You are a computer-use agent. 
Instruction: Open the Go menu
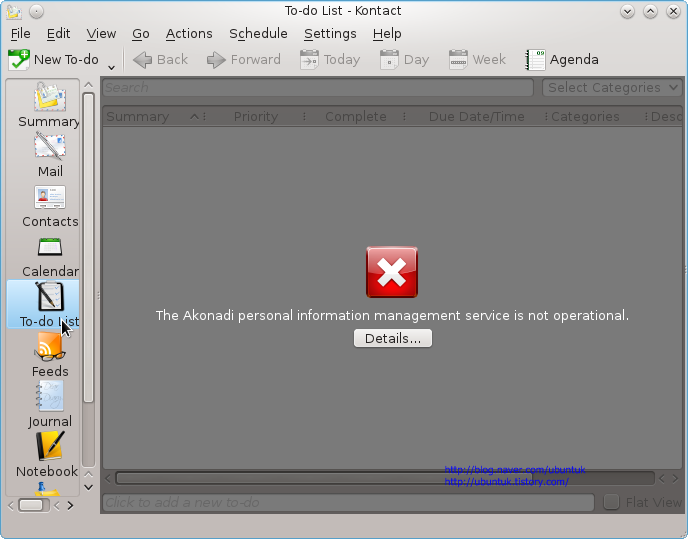pyautogui.click(x=141, y=34)
